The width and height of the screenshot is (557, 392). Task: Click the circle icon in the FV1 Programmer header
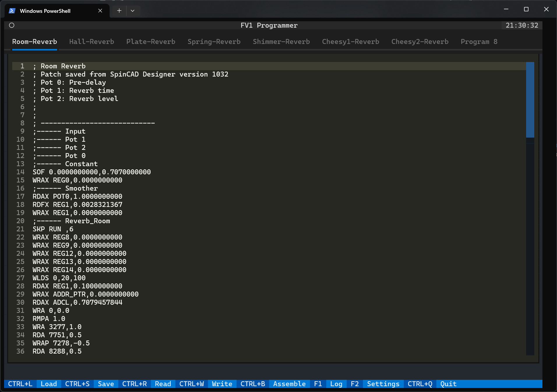pos(12,25)
